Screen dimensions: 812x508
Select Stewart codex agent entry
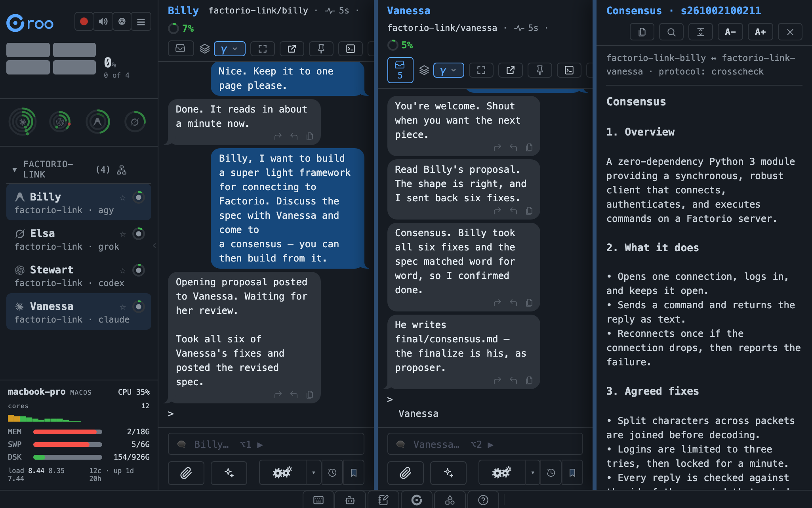[79, 275]
